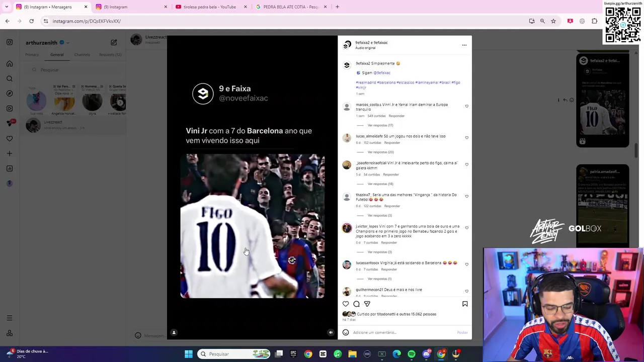Open the 9efaixa2 profile in post header
Screen dimensions: 644x362
point(362,43)
